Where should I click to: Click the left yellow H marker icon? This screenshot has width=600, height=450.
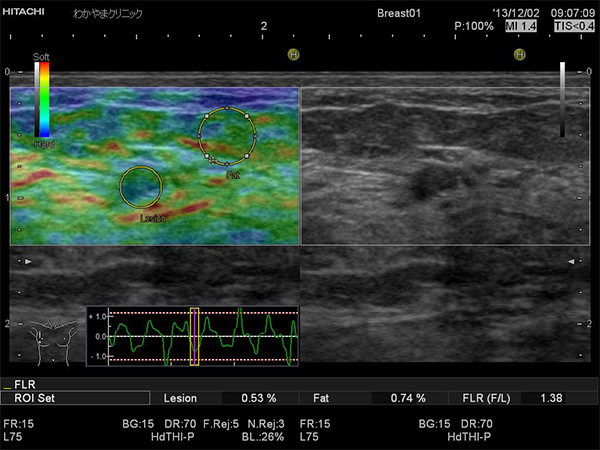click(294, 56)
